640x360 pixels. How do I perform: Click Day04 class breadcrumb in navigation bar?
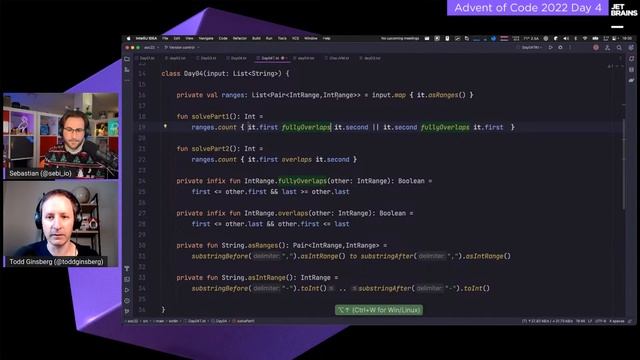(x=219, y=321)
